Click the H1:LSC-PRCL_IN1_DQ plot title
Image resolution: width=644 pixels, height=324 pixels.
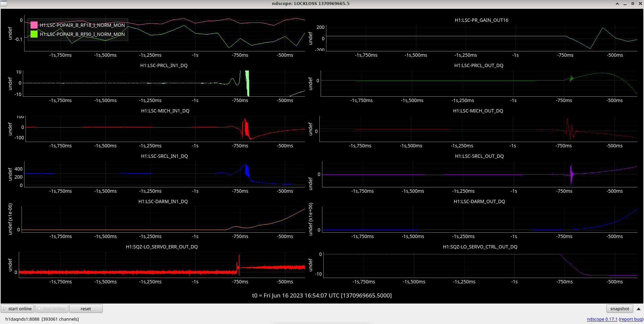pos(164,65)
